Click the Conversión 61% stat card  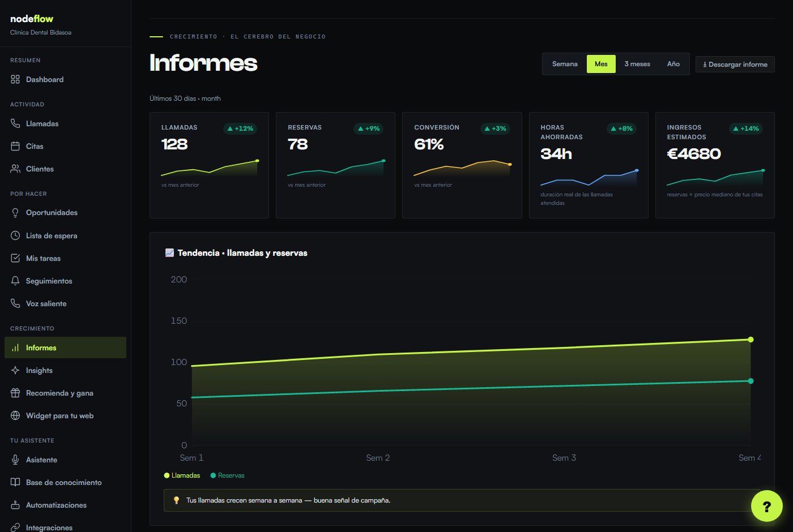pos(462,165)
